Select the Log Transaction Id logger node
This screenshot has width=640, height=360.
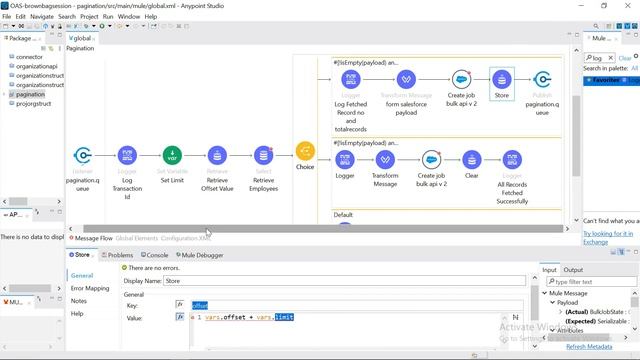click(127, 155)
